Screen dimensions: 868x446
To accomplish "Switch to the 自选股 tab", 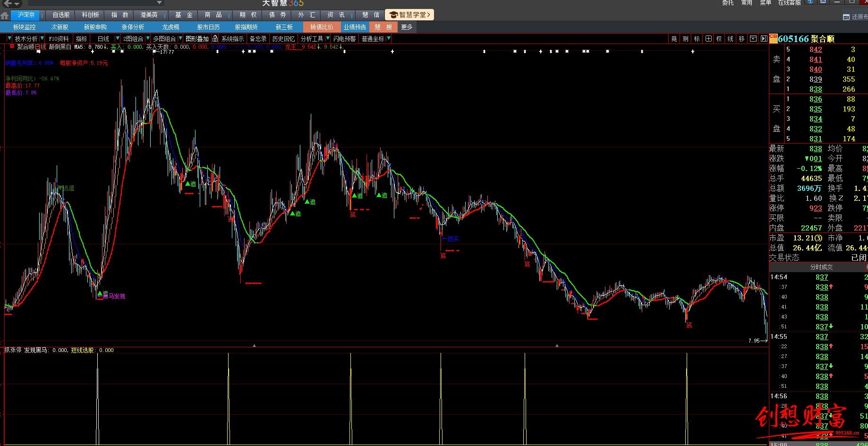I will coord(61,15).
